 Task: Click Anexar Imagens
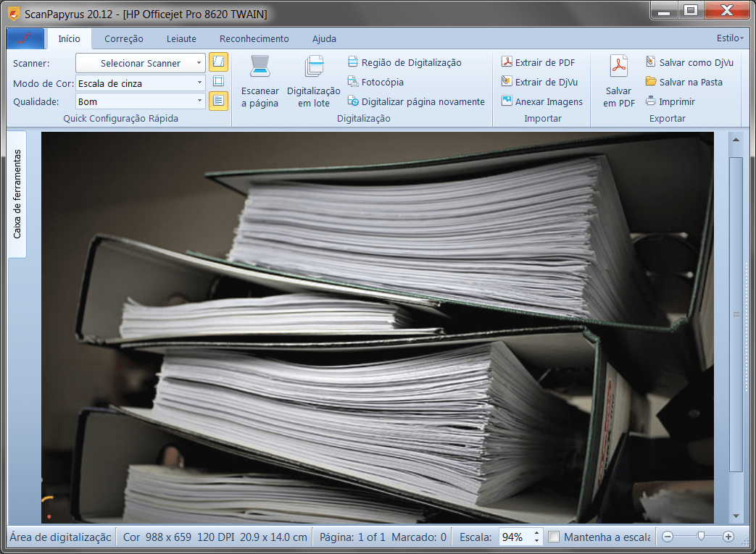[542, 101]
